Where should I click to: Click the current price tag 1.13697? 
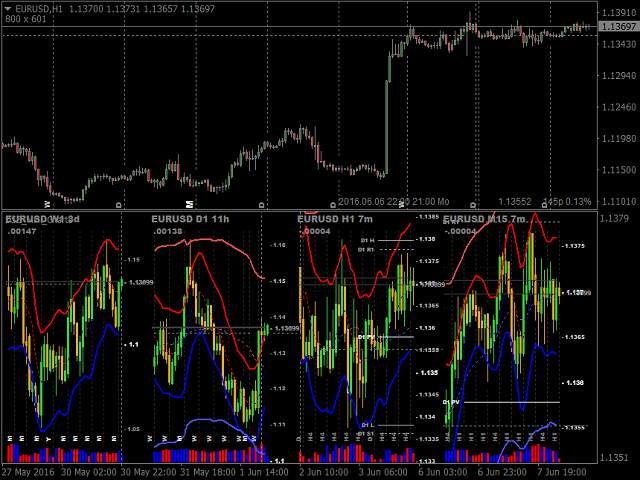pyautogui.click(x=616, y=27)
